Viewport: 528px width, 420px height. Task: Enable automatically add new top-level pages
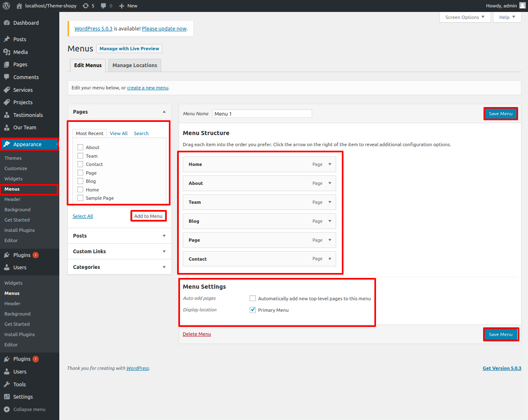click(253, 299)
